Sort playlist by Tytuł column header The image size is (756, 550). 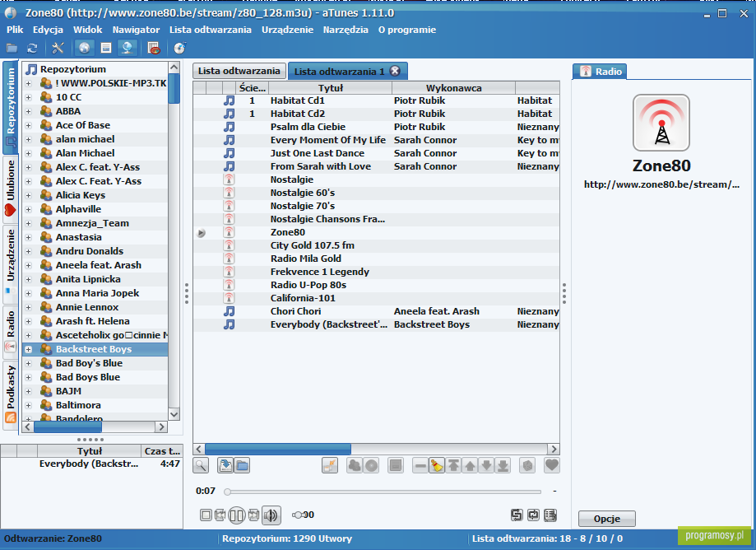[x=330, y=88]
